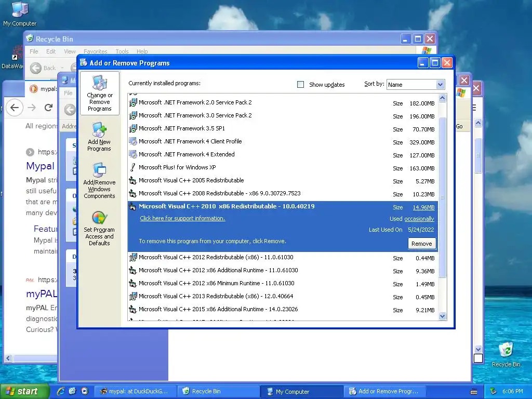Click here for support information link
This screenshot has height=399, width=532.
(182, 218)
